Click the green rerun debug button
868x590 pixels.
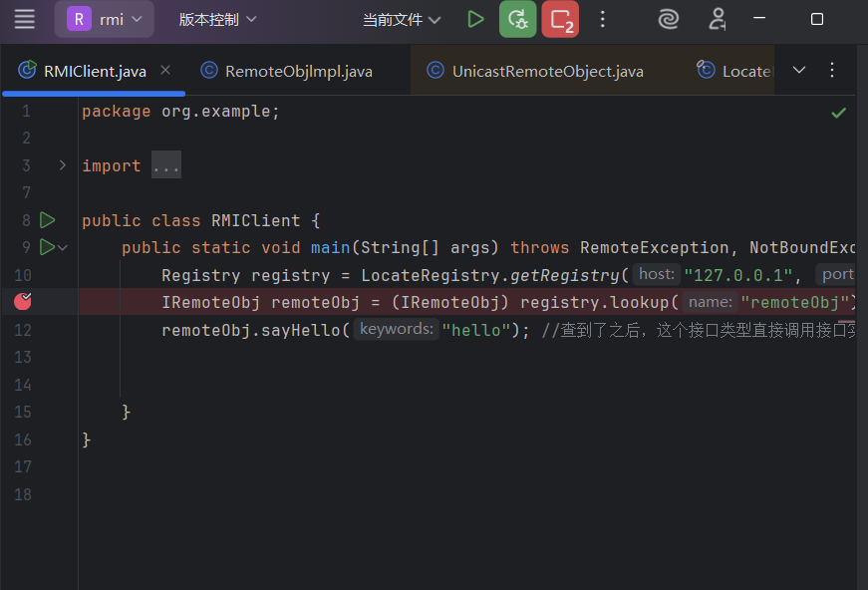pyautogui.click(x=517, y=19)
